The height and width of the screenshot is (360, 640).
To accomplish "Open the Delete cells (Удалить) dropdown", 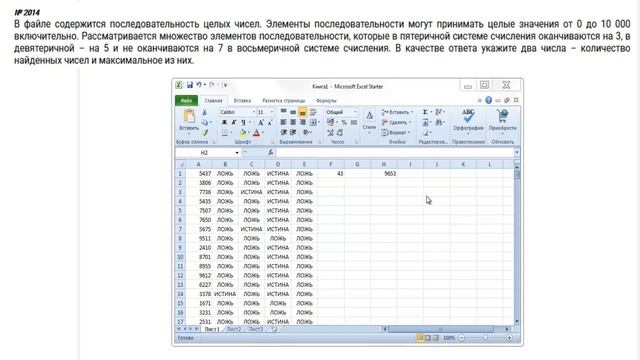I will 396,122.
